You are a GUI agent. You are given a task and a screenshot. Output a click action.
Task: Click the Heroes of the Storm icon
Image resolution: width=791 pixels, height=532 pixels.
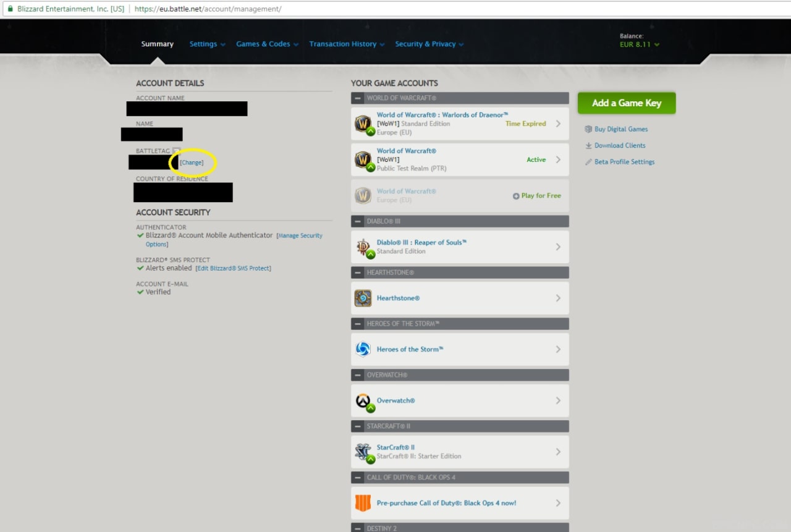(x=363, y=350)
